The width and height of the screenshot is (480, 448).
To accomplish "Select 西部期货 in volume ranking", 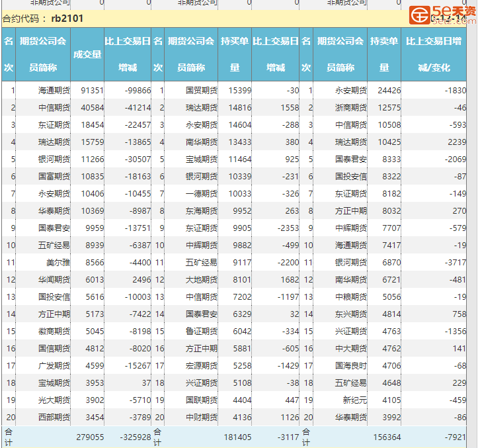I will click(54, 417).
